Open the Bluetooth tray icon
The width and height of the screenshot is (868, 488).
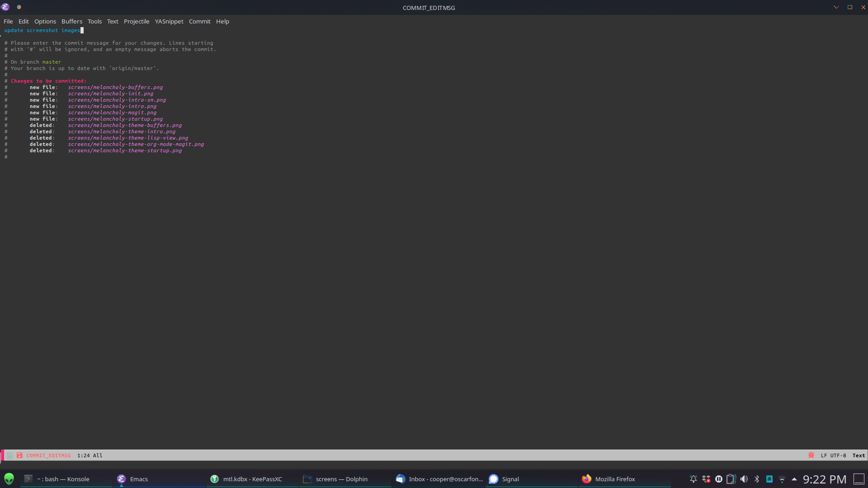point(757,479)
